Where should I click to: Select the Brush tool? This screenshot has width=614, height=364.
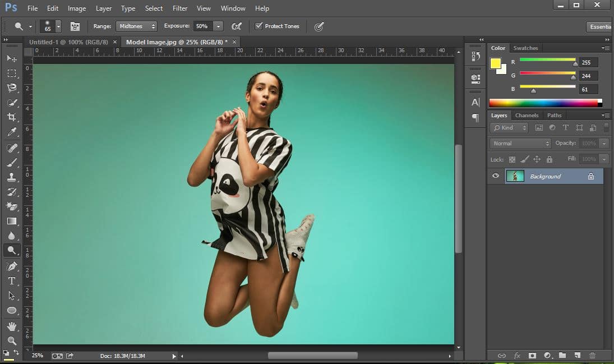click(x=11, y=163)
